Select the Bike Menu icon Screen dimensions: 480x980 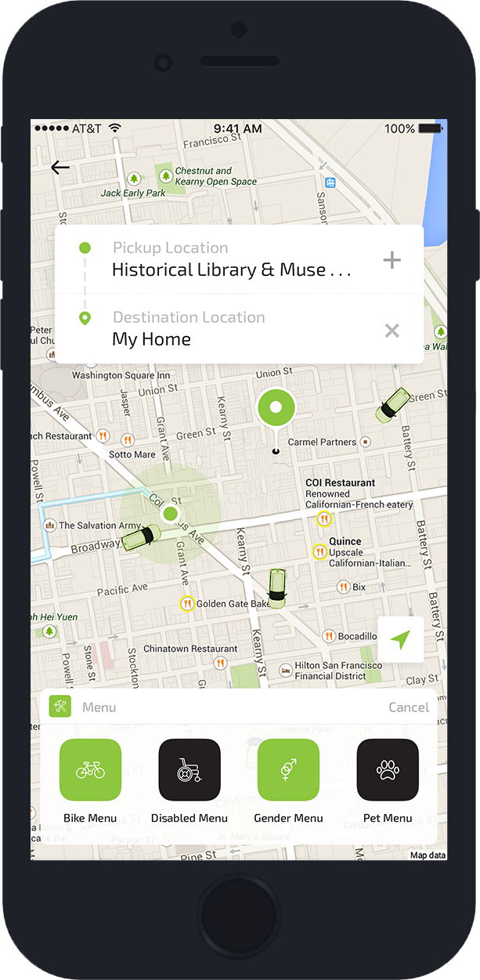[x=91, y=770]
